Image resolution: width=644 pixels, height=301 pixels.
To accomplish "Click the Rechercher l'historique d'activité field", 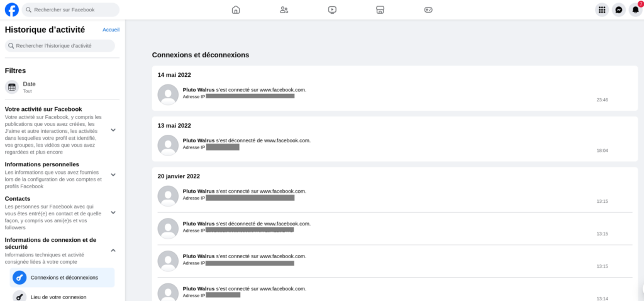I will tap(60, 45).
